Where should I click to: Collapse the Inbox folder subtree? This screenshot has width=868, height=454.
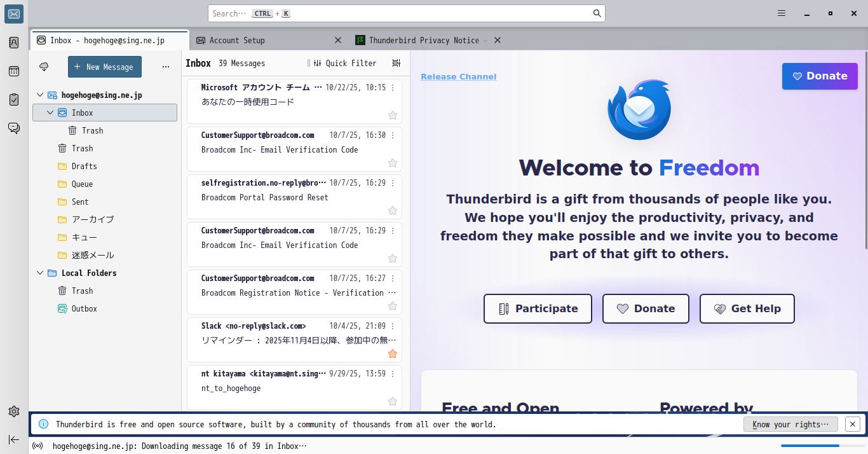[x=50, y=113]
